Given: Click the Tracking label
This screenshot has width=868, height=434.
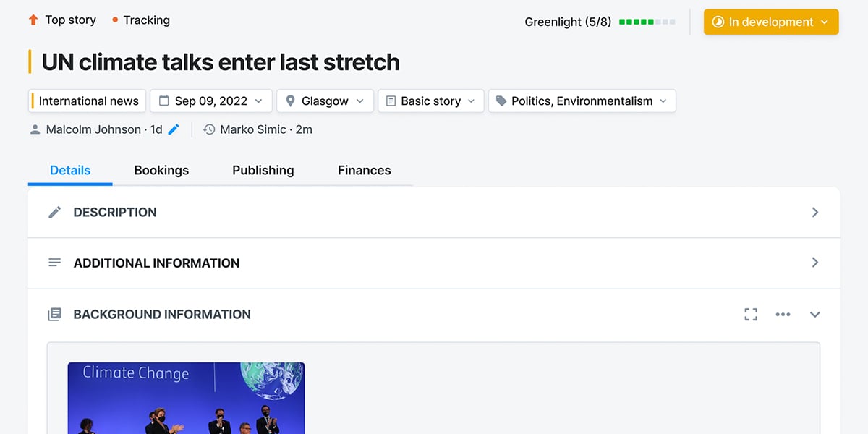Looking at the screenshot, I should [147, 20].
